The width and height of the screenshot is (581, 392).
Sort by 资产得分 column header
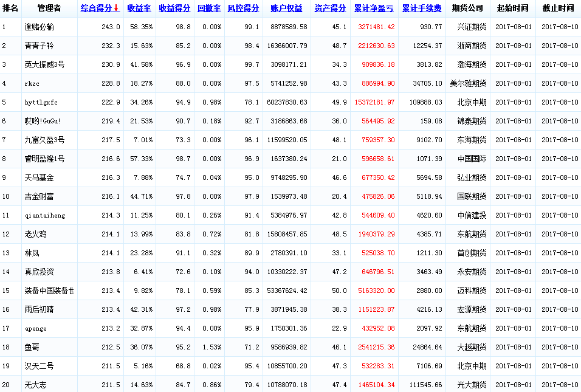click(x=330, y=8)
